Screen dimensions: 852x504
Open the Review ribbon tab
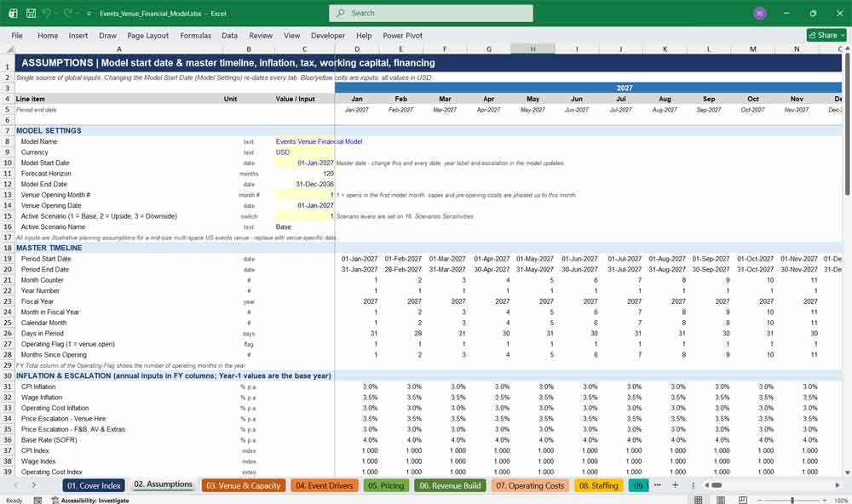pos(261,35)
